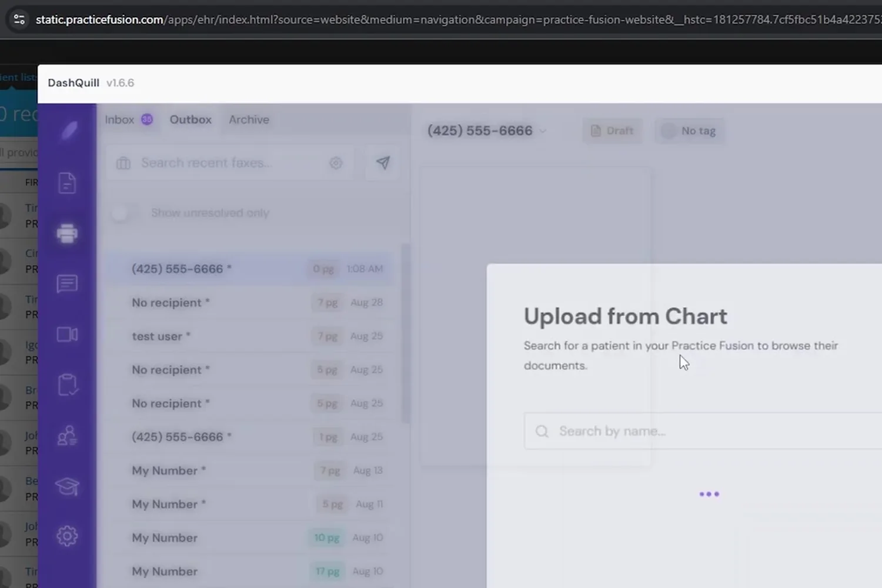Image resolution: width=882 pixels, height=588 pixels.
Task: Open the messages chat icon in the sidebar
Action: click(x=67, y=284)
